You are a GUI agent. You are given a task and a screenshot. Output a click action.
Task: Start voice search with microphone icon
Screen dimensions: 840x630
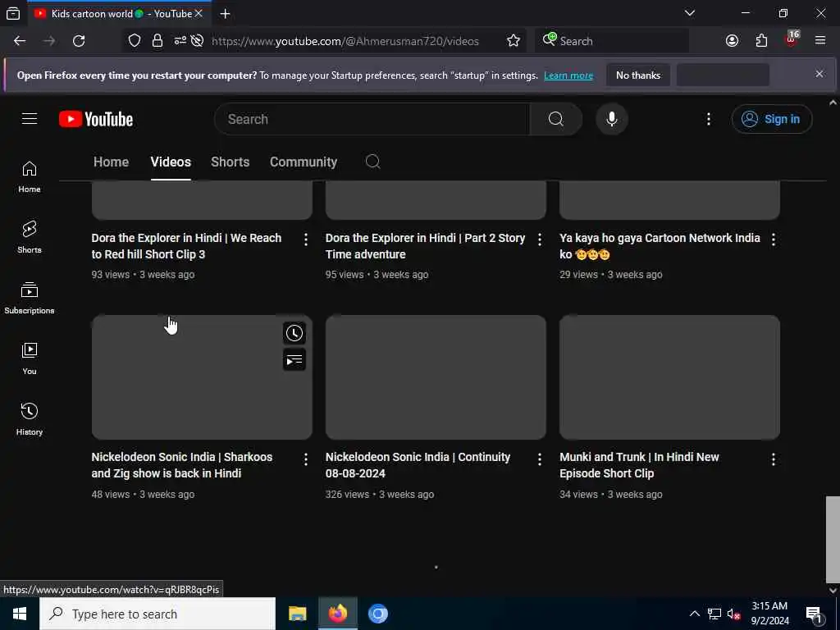click(x=612, y=119)
